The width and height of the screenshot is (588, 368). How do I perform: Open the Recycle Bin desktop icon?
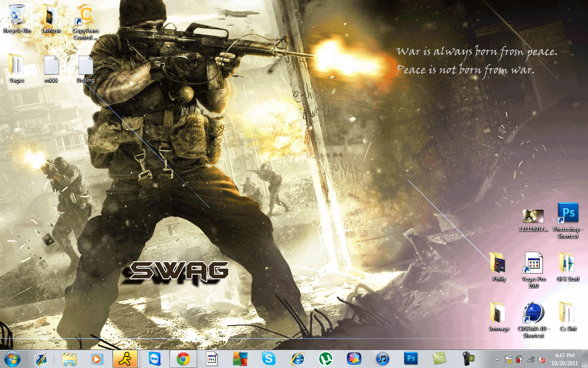point(17,18)
